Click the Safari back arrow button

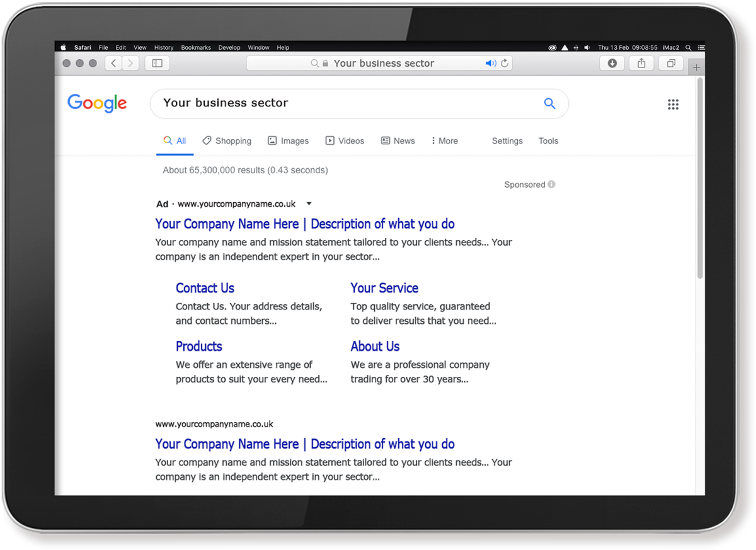pos(113,63)
